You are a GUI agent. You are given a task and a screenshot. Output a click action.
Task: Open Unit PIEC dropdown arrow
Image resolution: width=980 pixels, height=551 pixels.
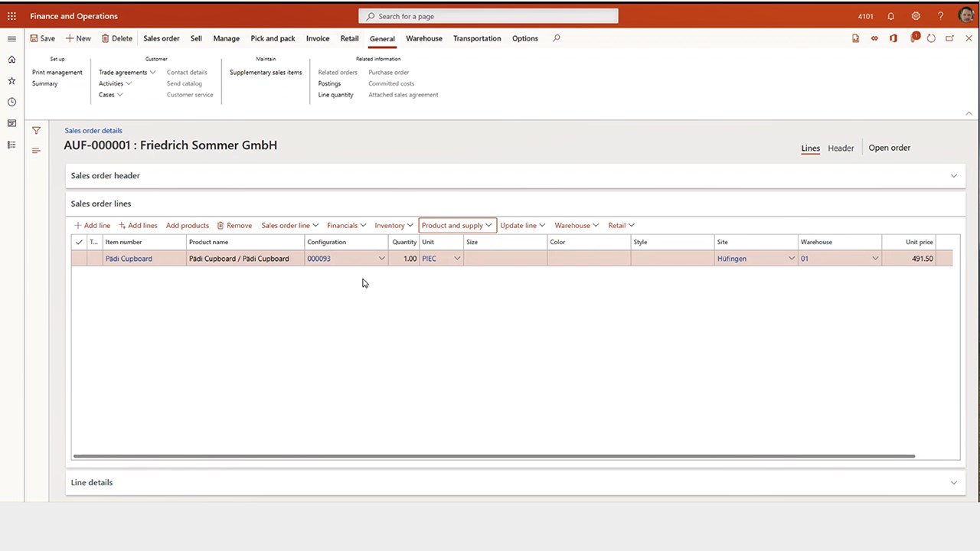[x=457, y=259]
